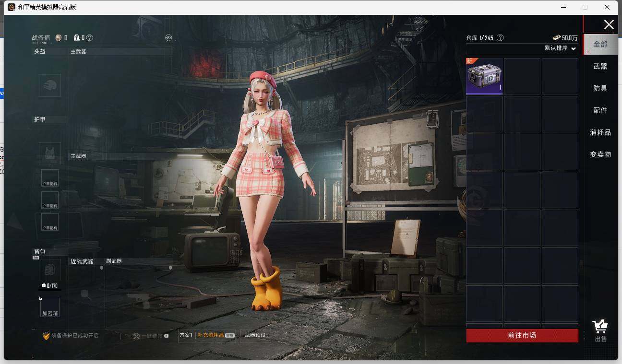
Task: Click the 和平精英模拟器高清版 app icon in title bar
Action: coord(12,7)
